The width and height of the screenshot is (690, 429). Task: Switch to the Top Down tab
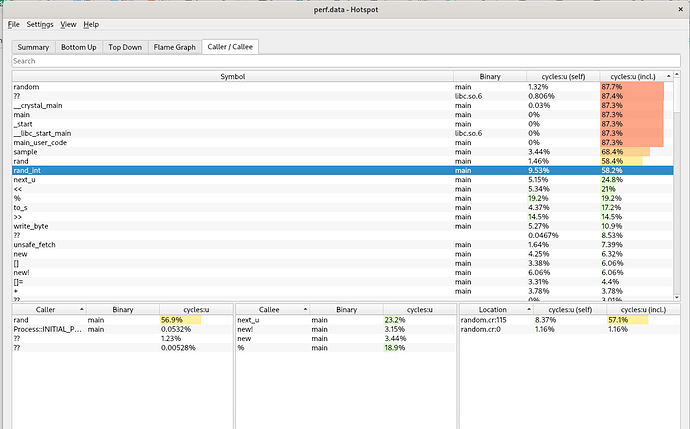point(125,47)
